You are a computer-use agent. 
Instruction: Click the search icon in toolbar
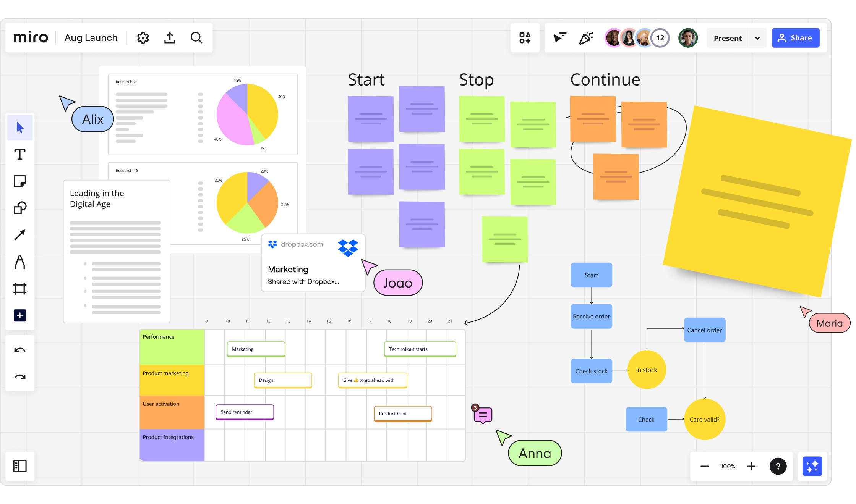coord(196,38)
